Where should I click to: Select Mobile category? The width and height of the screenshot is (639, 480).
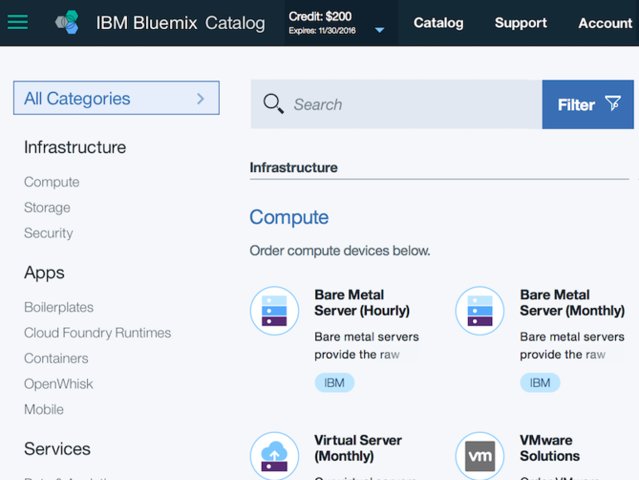point(44,409)
